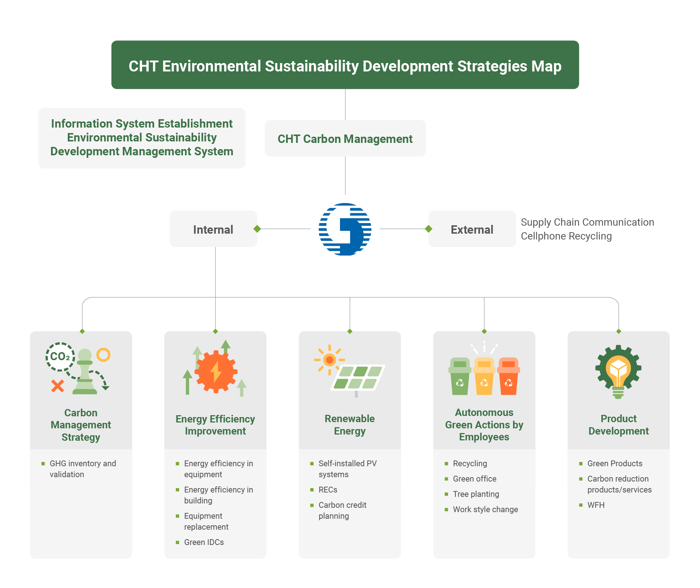Viewport: 700px width, 588px height.
Task: Click 'Energy efficiency in building' item
Action: pyautogui.click(x=218, y=495)
